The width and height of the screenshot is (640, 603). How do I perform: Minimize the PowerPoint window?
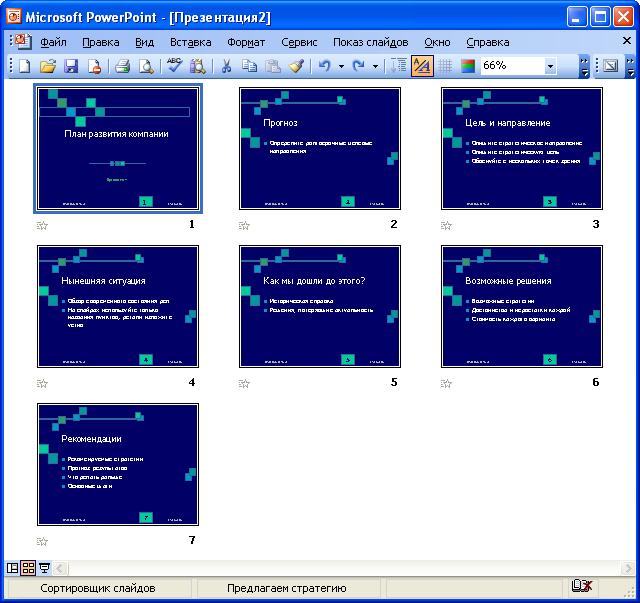coord(577,17)
